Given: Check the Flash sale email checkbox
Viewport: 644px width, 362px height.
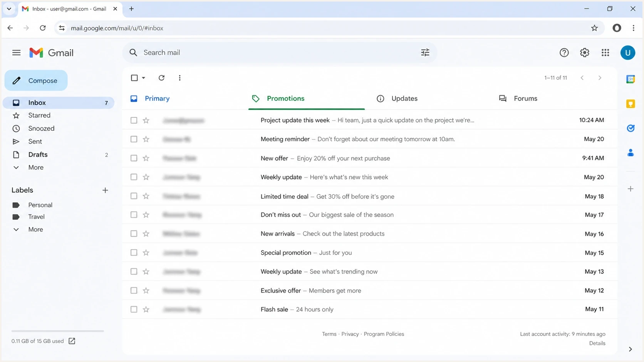Looking at the screenshot, I should tap(134, 309).
